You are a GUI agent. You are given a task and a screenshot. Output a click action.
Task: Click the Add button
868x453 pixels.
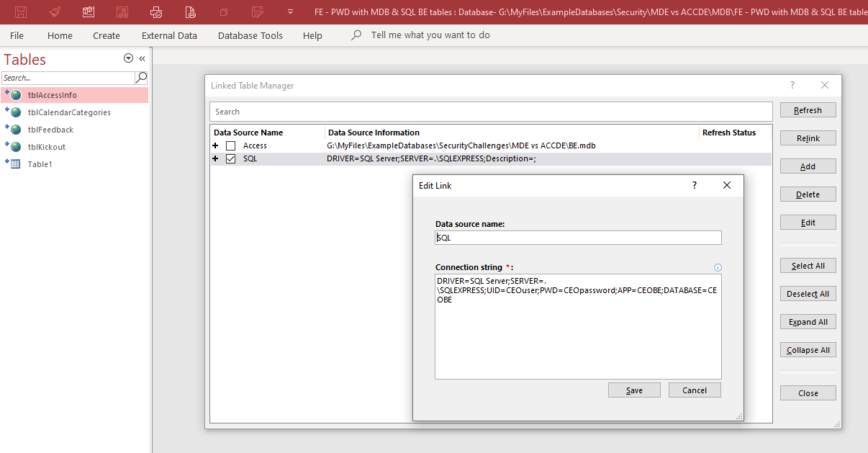point(808,166)
